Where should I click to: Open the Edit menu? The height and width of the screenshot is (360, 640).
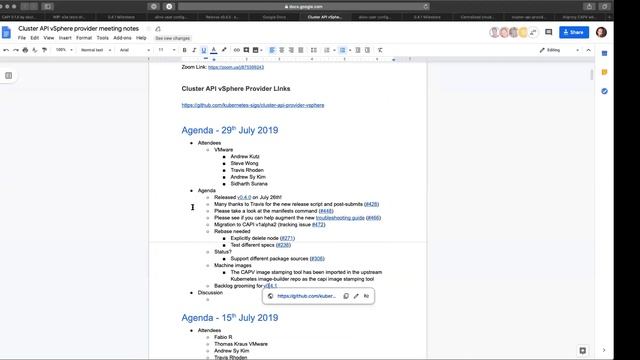(35, 38)
